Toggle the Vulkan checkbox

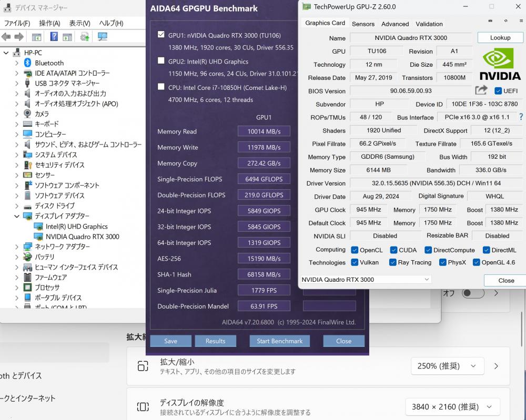355,262
